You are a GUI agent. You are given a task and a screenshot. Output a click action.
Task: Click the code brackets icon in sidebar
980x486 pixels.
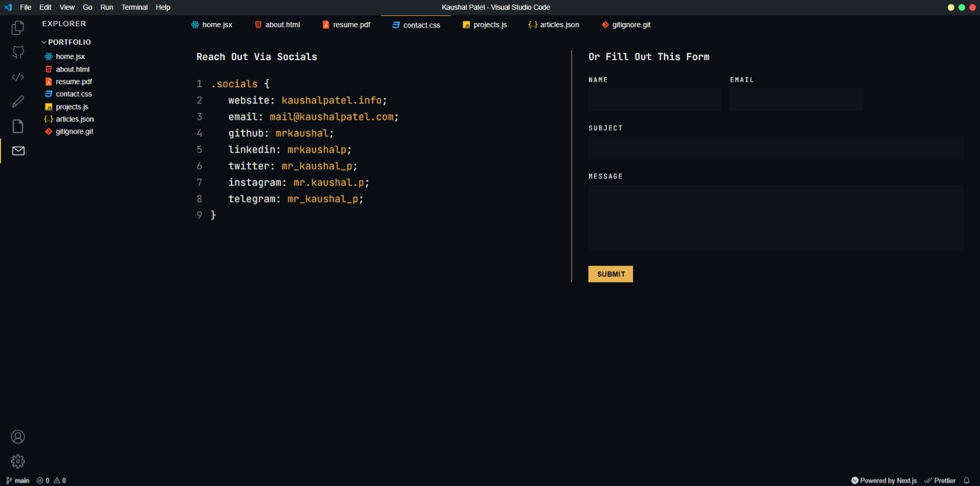pyautogui.click(x=18, y=77)
